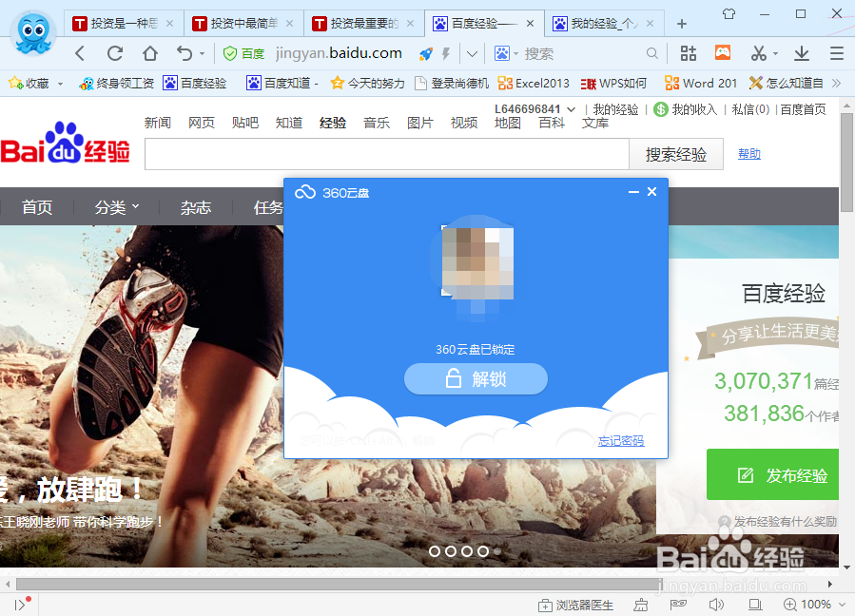Select 音乐 in the Baidu navigation bar
855x616 pixels.
[x=376, y=123]
